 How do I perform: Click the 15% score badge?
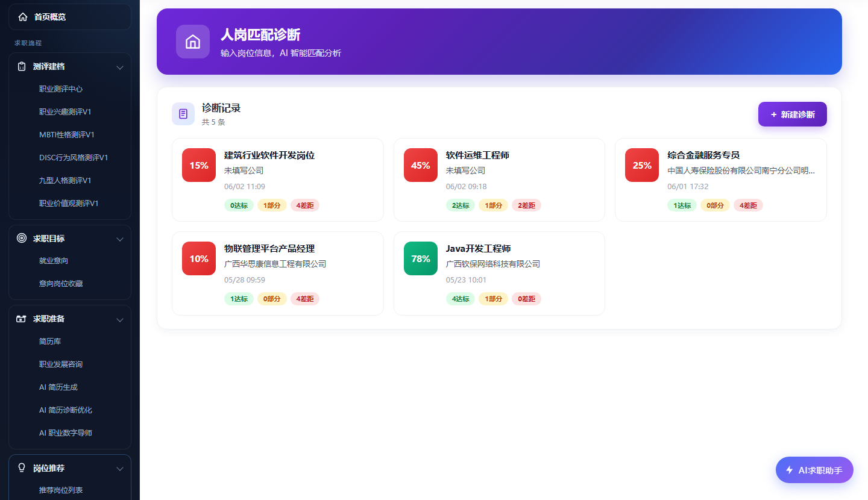pyautogui.click(x=199, y=165)
